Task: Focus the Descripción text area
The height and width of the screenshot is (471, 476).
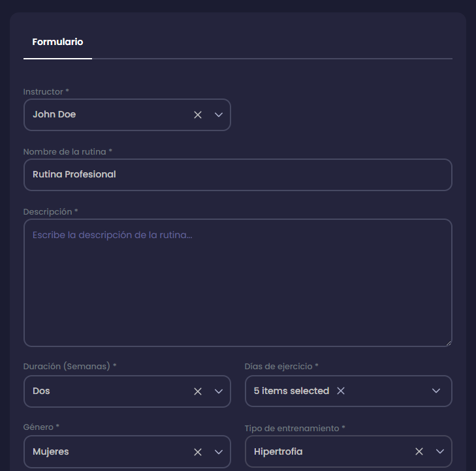Action: pos(238,282)
